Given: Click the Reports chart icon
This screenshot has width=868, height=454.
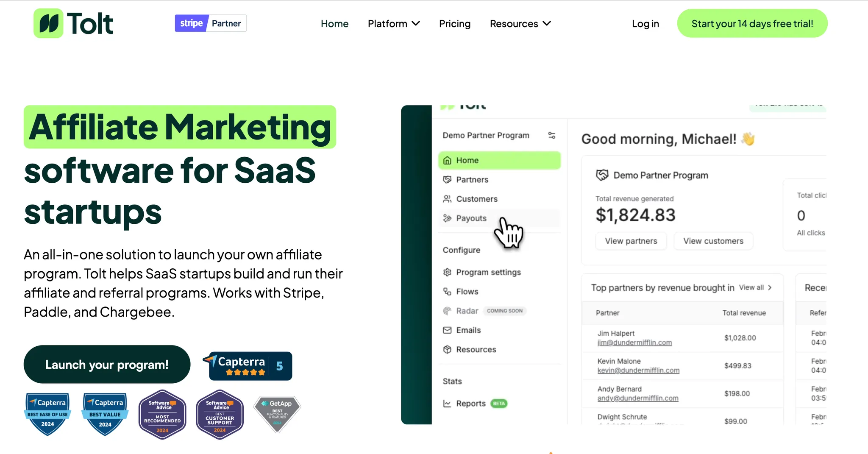Looking at the screenshot, I should pyautogui.click(x=447, y=404).
